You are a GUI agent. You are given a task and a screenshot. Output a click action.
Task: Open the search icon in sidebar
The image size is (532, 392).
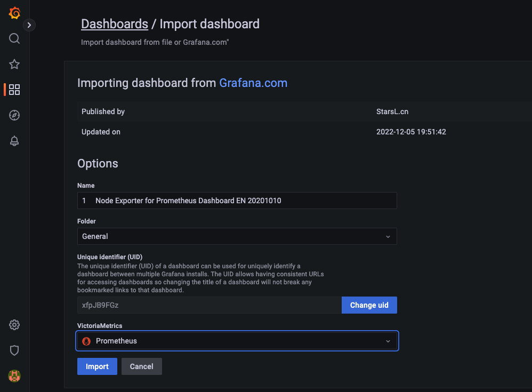point(14,38)
